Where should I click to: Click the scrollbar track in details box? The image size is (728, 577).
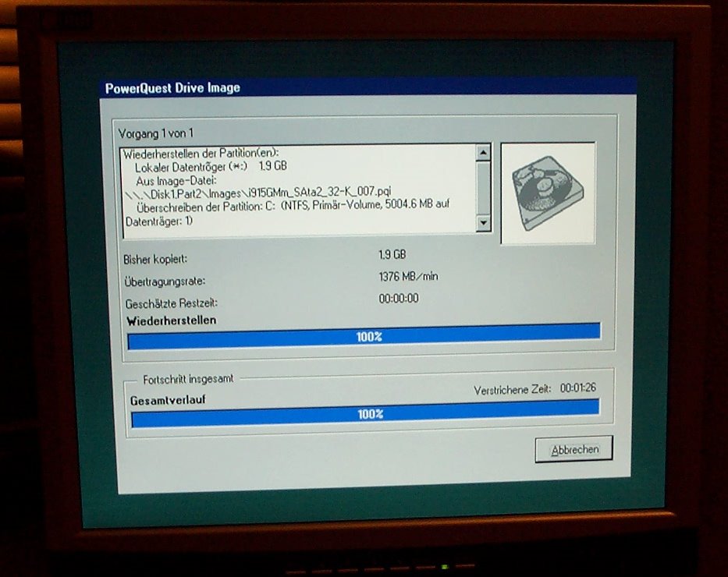click(483, 188)
